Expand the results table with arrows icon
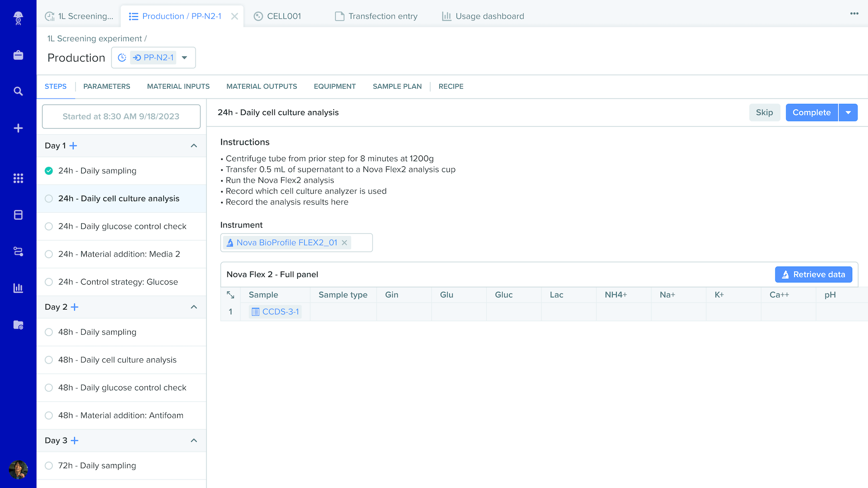Viewport: 868px width, 488px height. [231, 295]
